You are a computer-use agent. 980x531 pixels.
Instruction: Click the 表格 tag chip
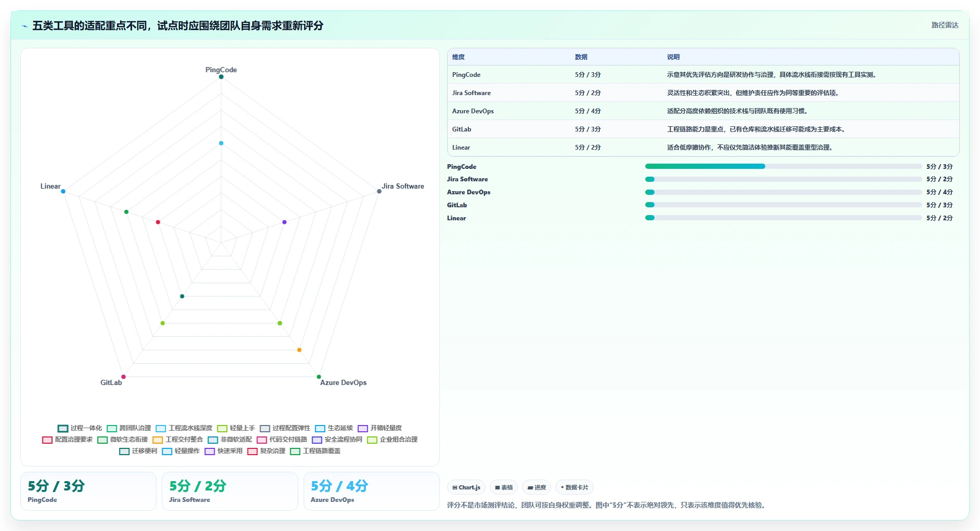[504, 487]
